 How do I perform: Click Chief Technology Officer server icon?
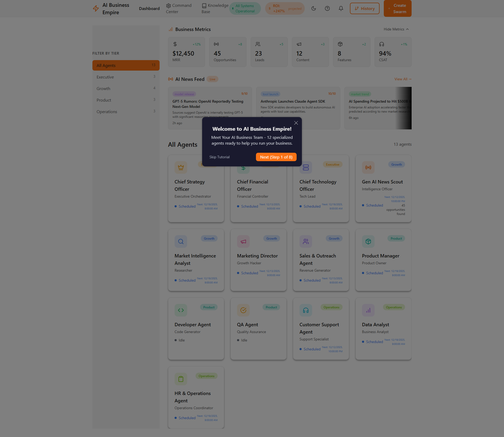[x=306, y=167]
